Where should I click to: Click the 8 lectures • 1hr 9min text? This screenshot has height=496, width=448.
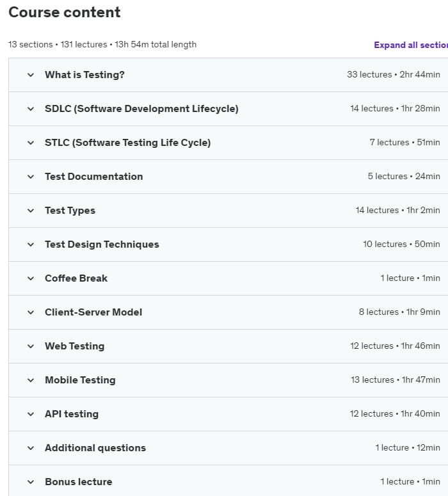point(399,312)
